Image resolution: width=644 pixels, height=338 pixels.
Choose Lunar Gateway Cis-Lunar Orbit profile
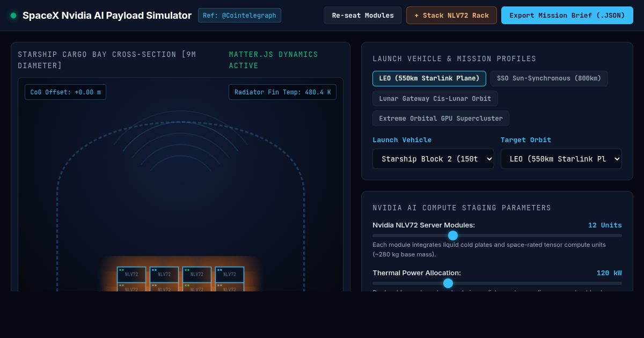coord(435,99)
